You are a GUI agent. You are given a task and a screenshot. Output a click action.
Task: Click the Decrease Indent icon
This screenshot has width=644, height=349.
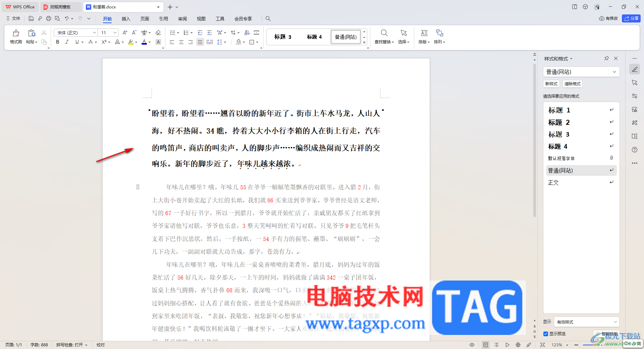pos(200,33)
